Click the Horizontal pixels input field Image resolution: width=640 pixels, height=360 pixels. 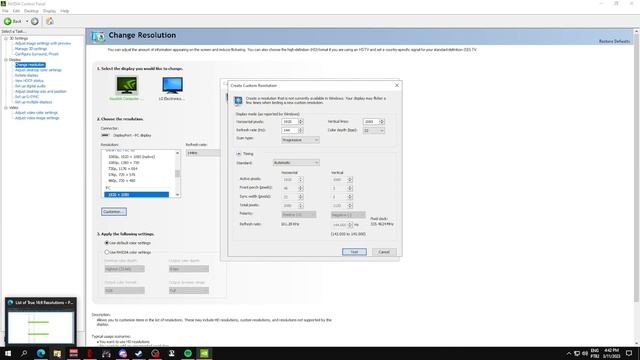290,122
